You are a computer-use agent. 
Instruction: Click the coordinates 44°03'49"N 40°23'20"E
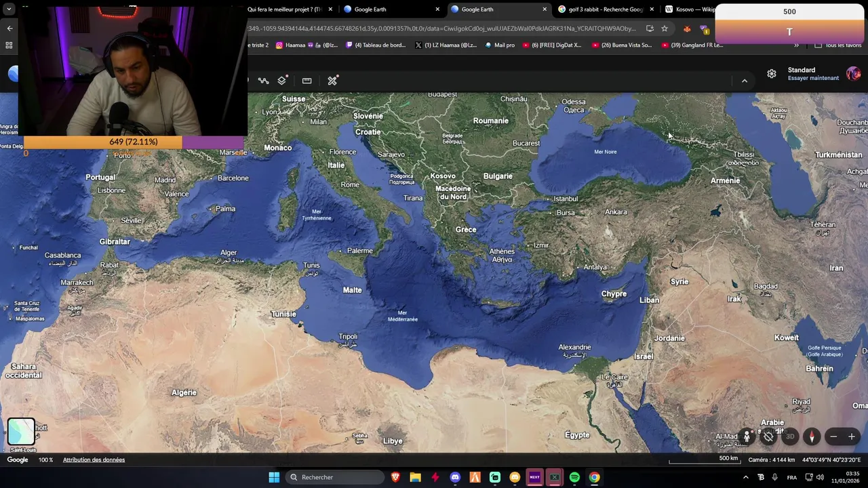point(831,460)
